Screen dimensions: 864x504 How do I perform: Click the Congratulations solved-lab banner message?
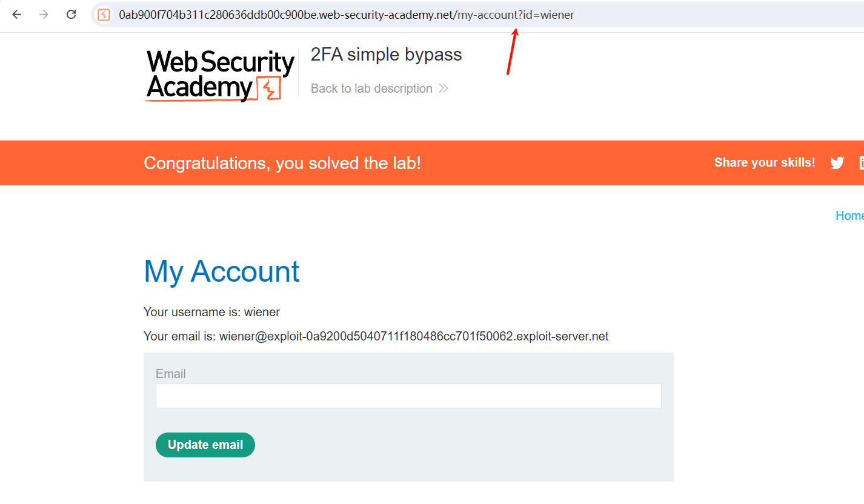282,163
